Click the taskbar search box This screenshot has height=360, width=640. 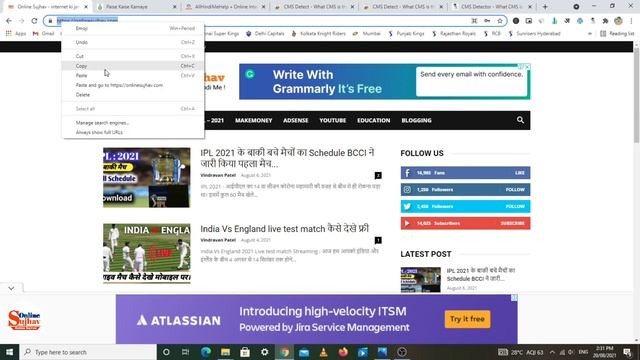click(x=88, y=352)
